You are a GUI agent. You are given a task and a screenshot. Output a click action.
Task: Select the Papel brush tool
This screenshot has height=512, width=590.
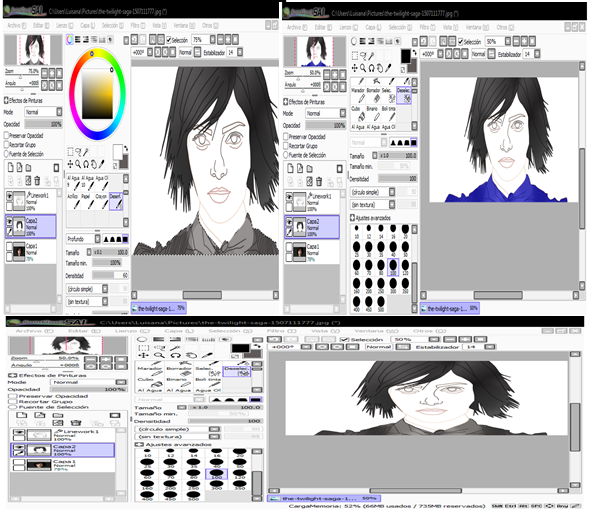(x=87, y=202)
